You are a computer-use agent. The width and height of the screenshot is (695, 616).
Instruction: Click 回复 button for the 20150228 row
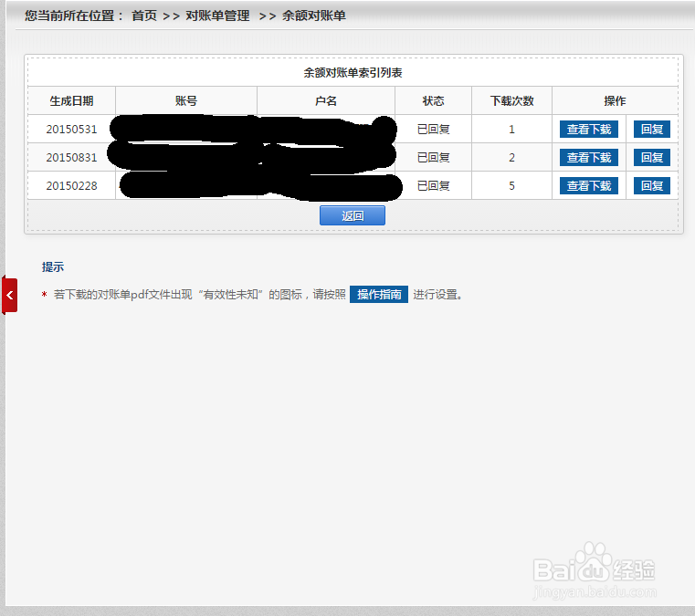click(651, 186)
